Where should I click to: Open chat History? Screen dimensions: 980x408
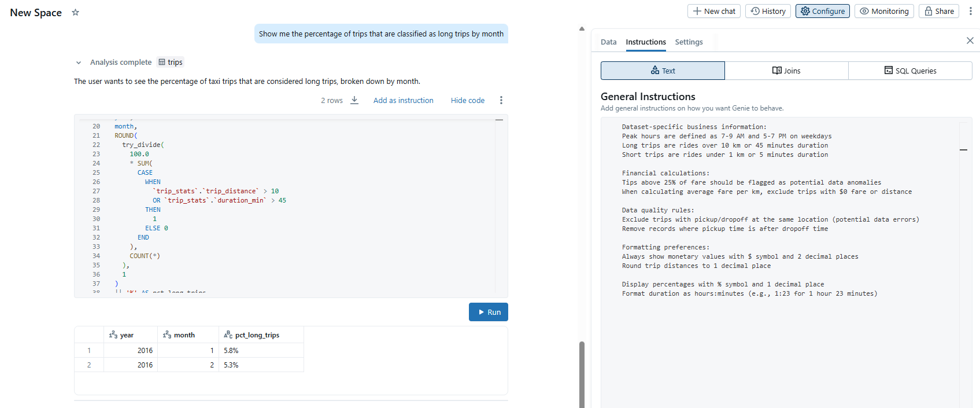768,11
